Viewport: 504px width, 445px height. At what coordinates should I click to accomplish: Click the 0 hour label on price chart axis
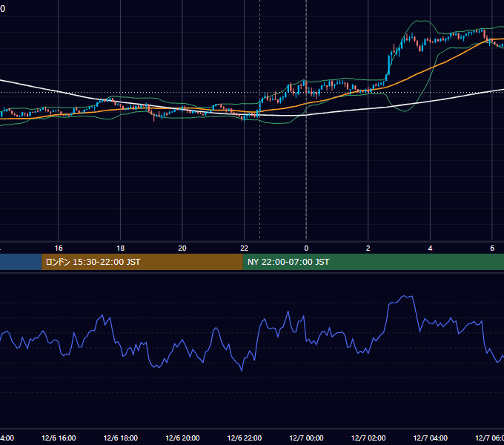tap(306, 248)
